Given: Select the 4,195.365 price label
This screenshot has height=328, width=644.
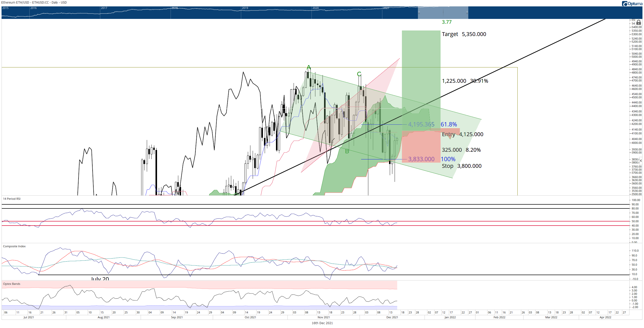Looking at the screenshot, I should pyautogui.click(x=421, y=124).
